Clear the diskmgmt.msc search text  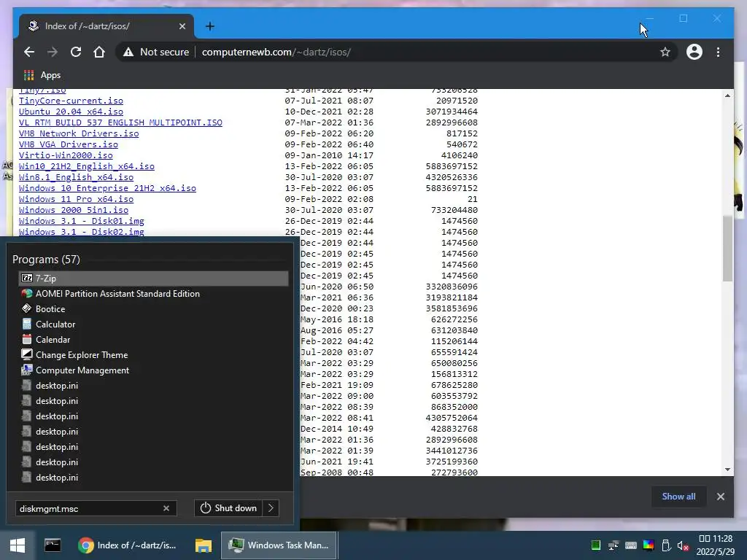click(x=166, y=508)
